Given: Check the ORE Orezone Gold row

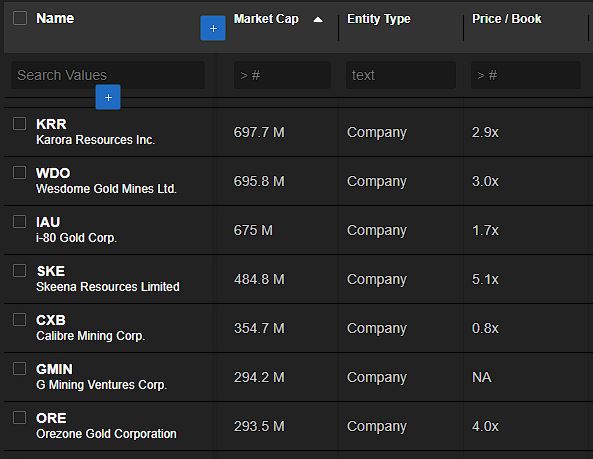Looking at the screenshot, I should click(x=20, y=417).
